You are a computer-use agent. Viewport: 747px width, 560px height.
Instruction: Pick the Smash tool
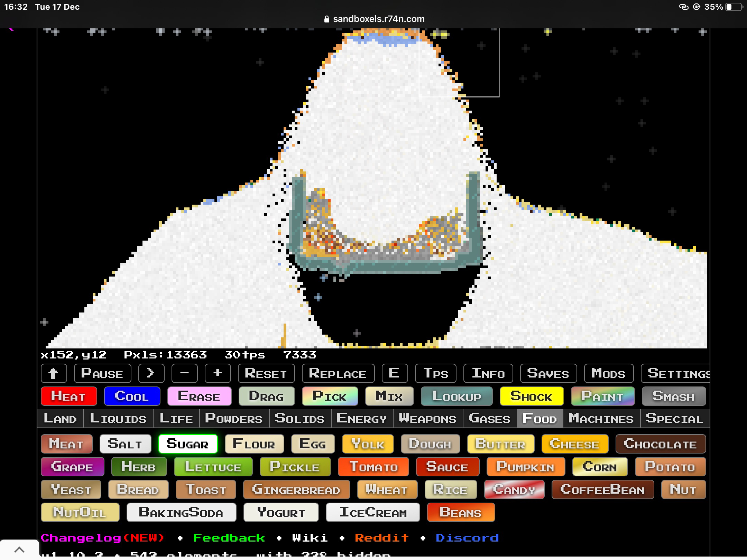673,396
